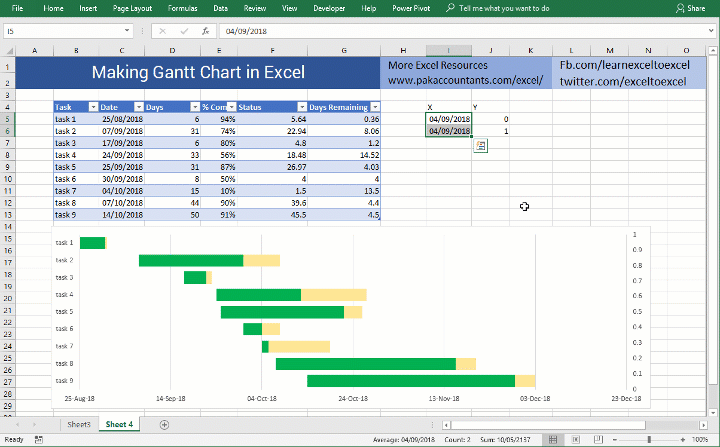This screenshot has width=720, height=447.
Task: Open the Days Remaining filter dropdown
Action: click(x=375, y=107)
